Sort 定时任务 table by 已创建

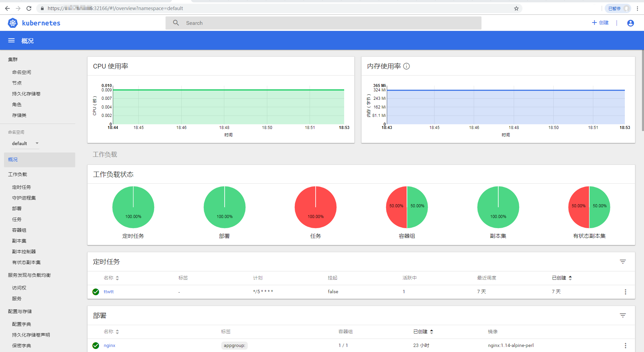point(562,278)
